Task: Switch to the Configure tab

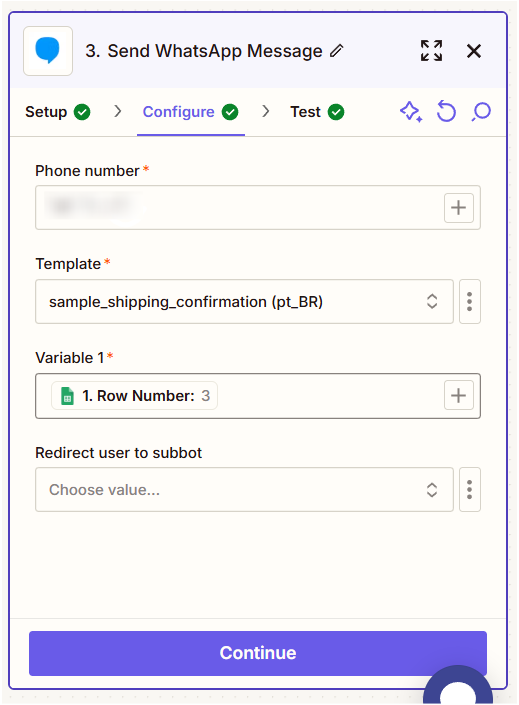Action: 191,112
